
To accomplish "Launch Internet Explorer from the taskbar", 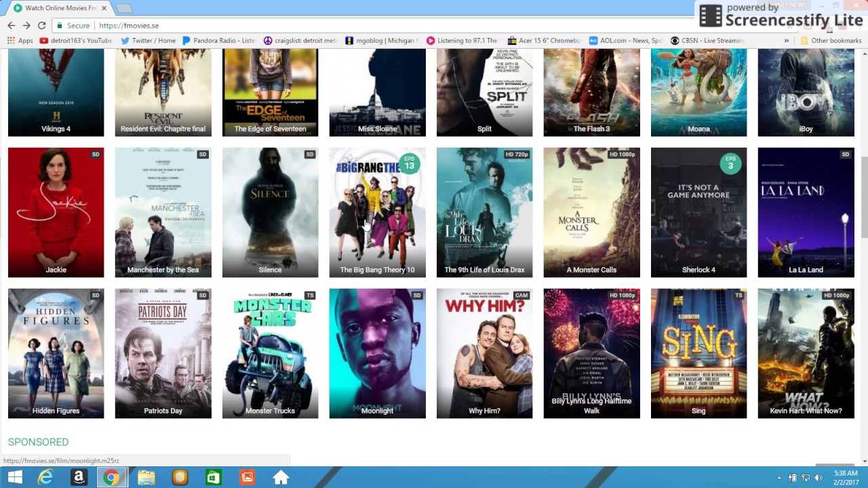I will pos(45,478).
